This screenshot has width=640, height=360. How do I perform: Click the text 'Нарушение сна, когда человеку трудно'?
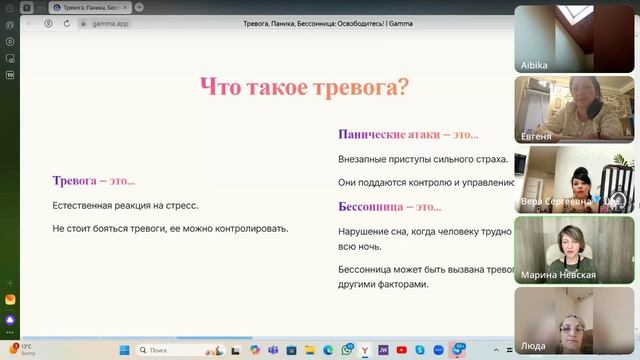pyautogui.click(x=424, y=231)
